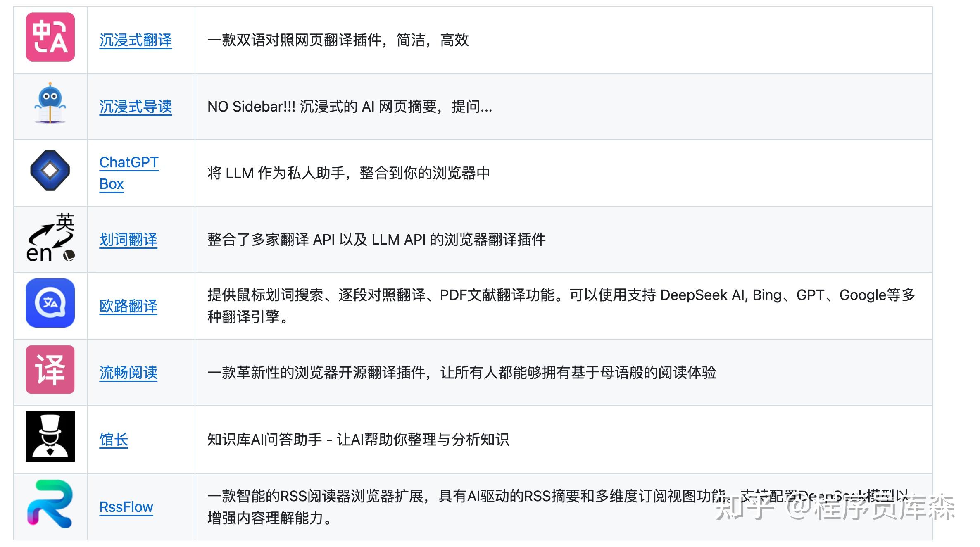Click the colorful R RssFlow icon
The width and height of the screenshot is (980, 547).
[x=50, y=504]
